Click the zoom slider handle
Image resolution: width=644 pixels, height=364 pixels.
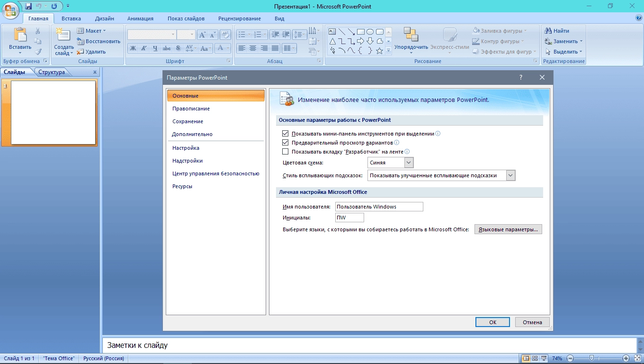click(591, 358)
